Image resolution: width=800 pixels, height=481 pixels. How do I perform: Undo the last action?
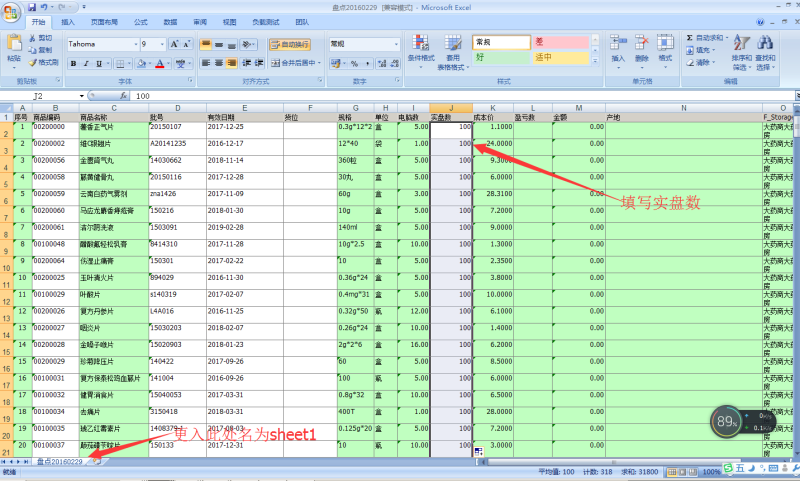point(44,7)
